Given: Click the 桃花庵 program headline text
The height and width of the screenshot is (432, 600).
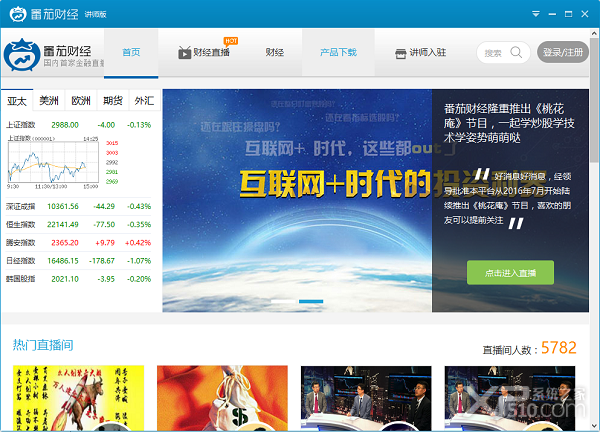Looking at the screenshot, I should (x=509, y=123).
